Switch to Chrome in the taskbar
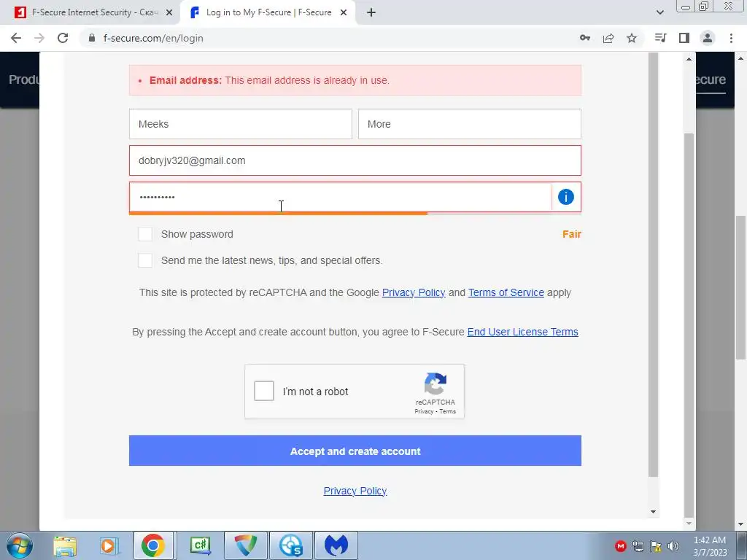The image size is (747, 560). click(x=153, y=545)
